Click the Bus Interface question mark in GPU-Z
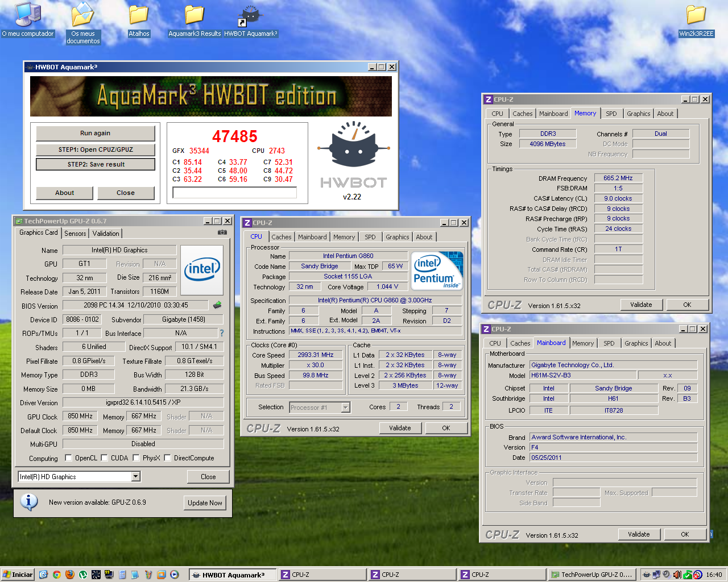 (222, 333)
